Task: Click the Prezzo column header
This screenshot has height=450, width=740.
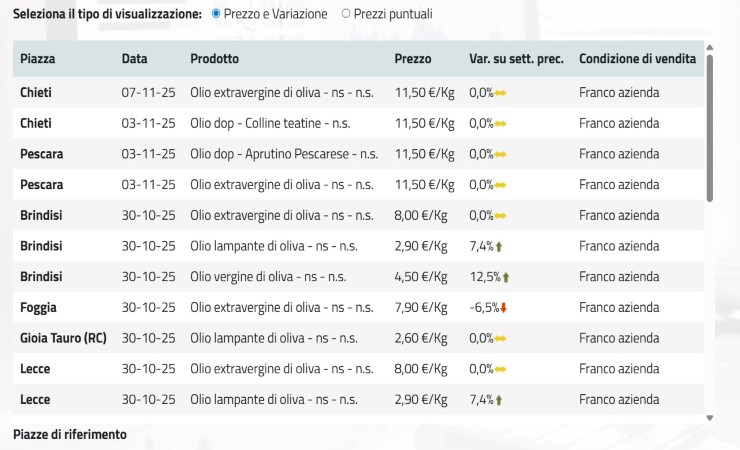Action: 413,59
